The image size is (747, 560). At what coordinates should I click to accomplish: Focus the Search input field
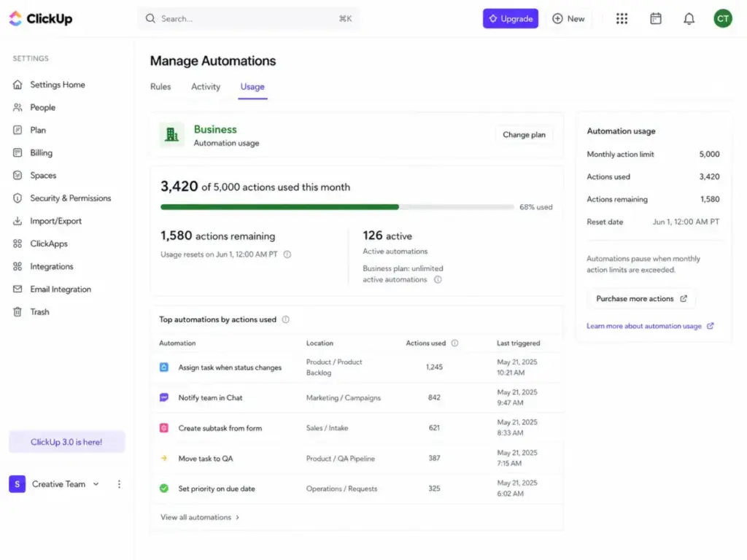click(x=249, y=18)
